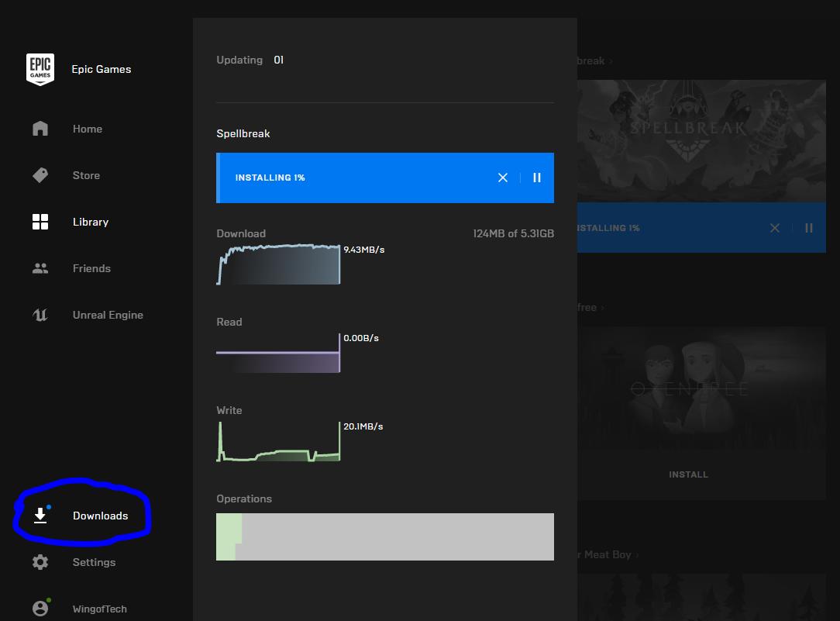Open the Home icon in sidebar

point(40,129)
